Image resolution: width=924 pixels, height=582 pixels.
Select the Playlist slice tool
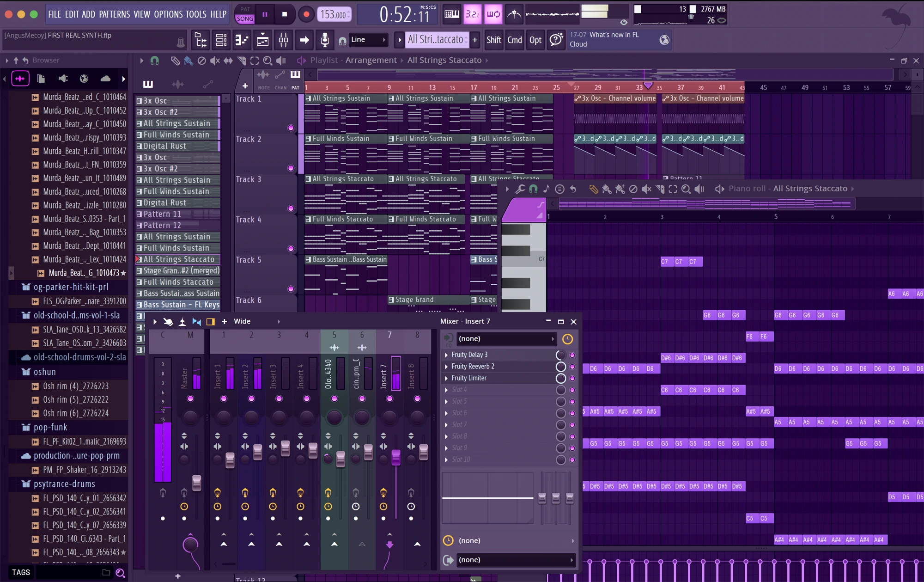tap(241, 61)
